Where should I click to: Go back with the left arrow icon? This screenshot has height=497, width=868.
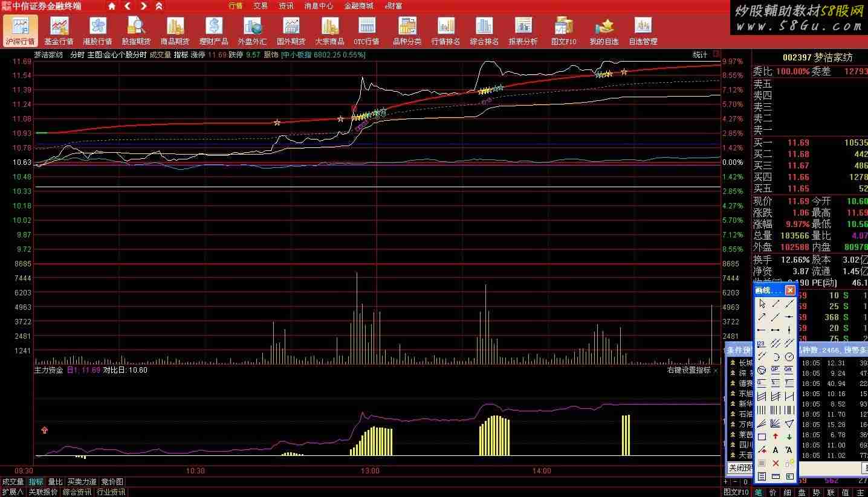point(128,6)
